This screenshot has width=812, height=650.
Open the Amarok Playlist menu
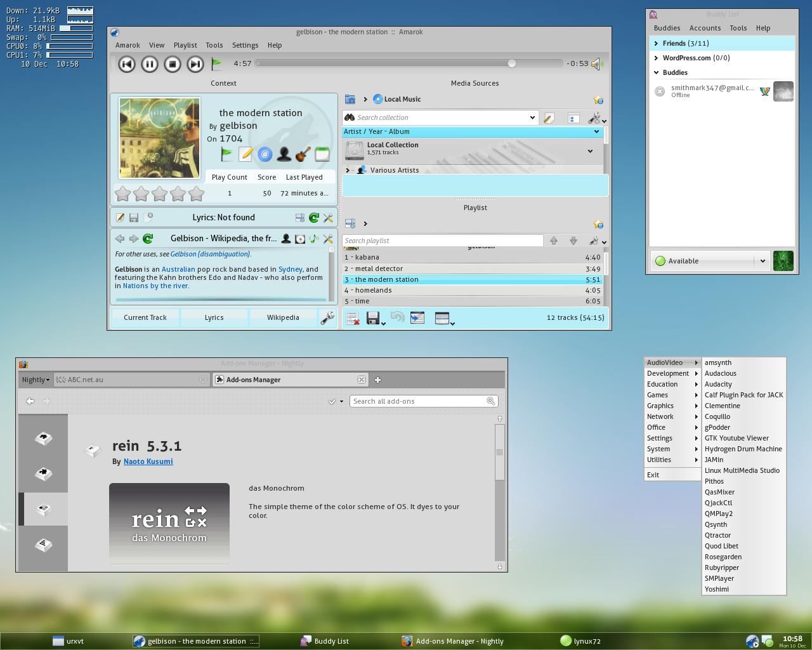pyautogui.click(x=185, y=45)
